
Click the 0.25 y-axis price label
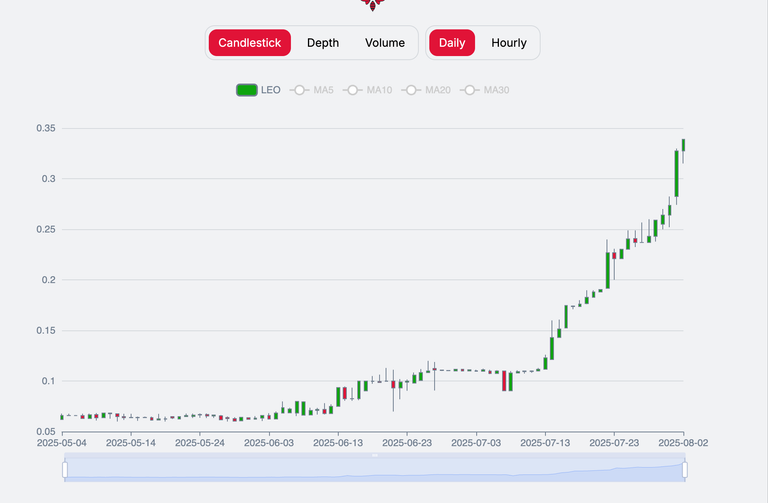(x=46, y=229)
